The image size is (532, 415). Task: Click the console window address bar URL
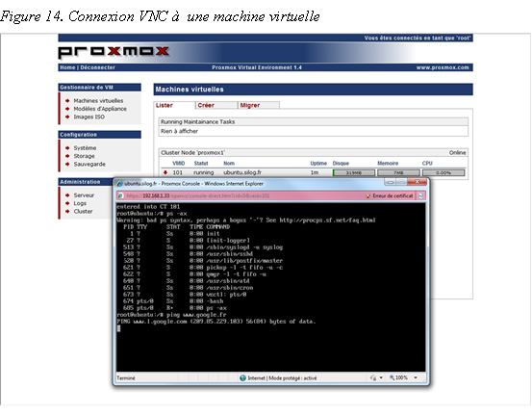(198, 196)
